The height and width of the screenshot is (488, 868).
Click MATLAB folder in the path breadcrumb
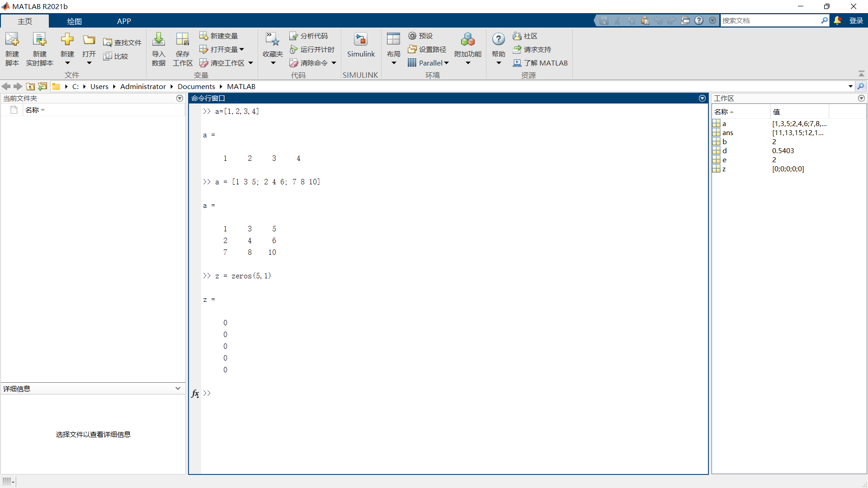click(x=241, y=86)
